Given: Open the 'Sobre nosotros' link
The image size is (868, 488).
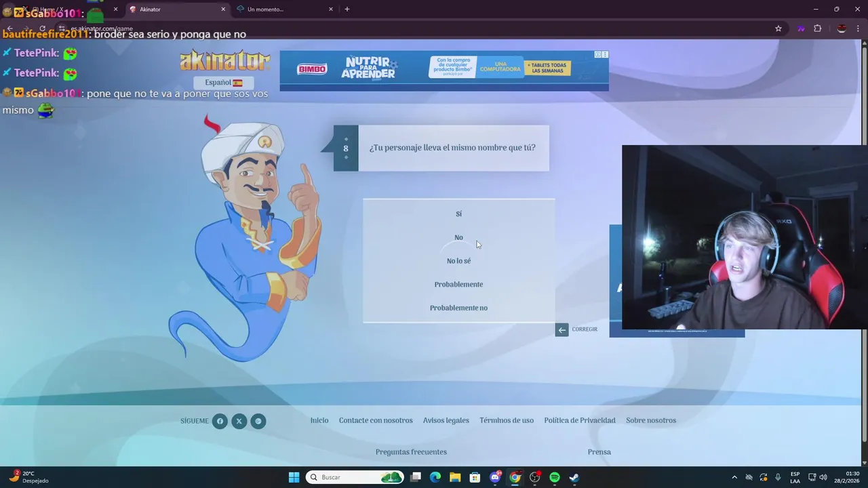Looking at the screenshot, I should pyautogui.click(x=651, y=420).
